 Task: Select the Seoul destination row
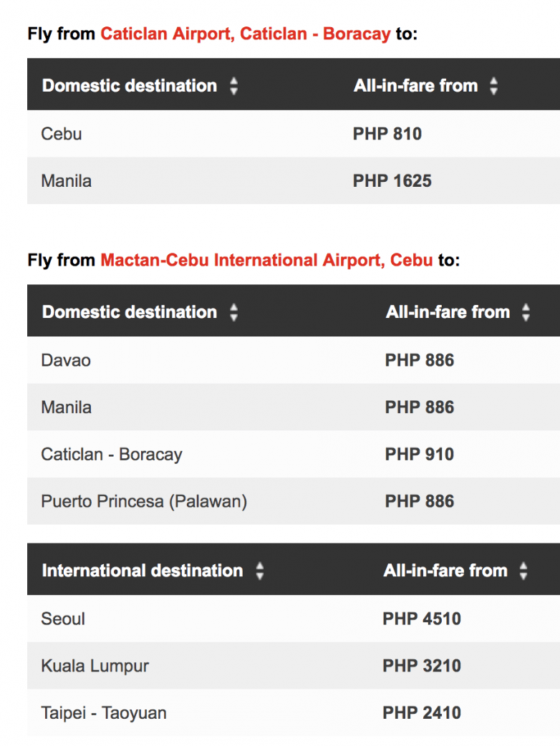point(63,619)
